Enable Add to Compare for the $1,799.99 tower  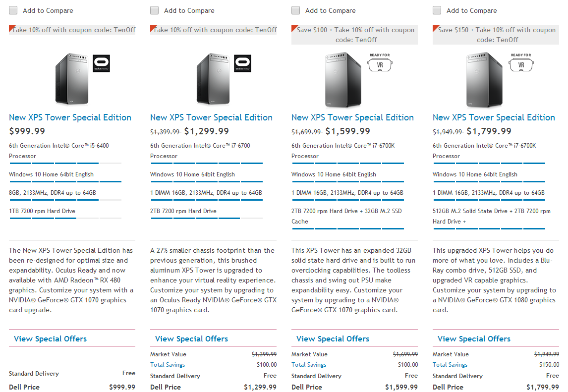coord(437,10)
